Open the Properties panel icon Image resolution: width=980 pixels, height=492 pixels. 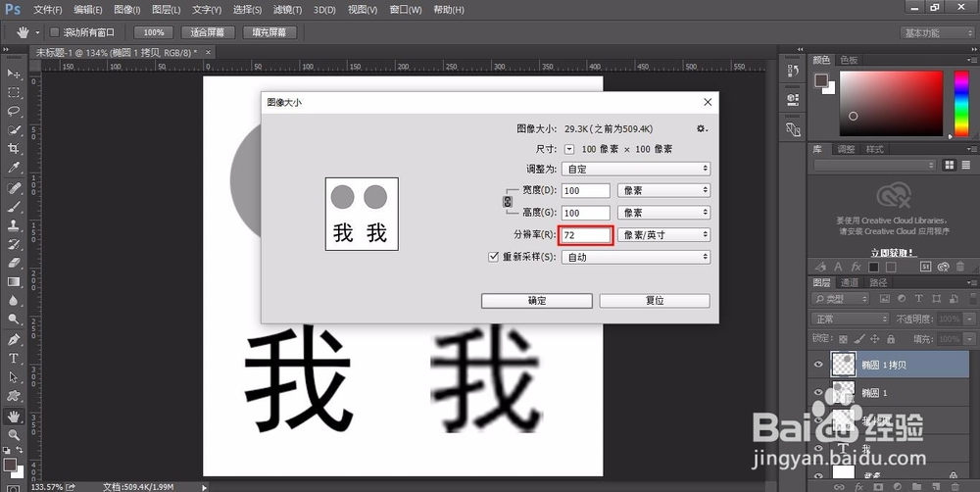pyautogui.click(x=793, y=99)
